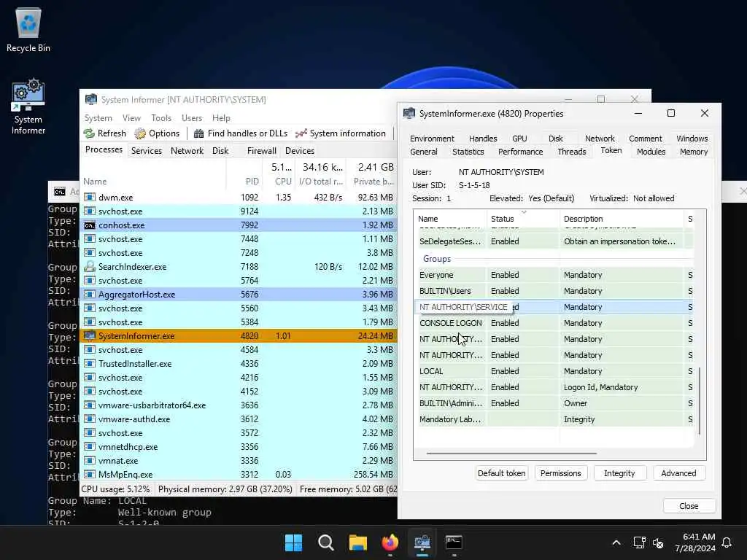
Task: Open the Threads tab in Properties
Action: click(x=572, y=152)
